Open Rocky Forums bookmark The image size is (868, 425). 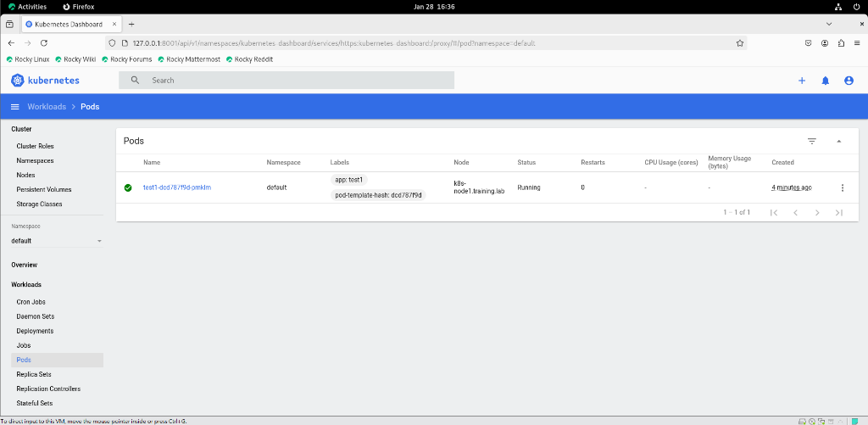pos(127,59)
